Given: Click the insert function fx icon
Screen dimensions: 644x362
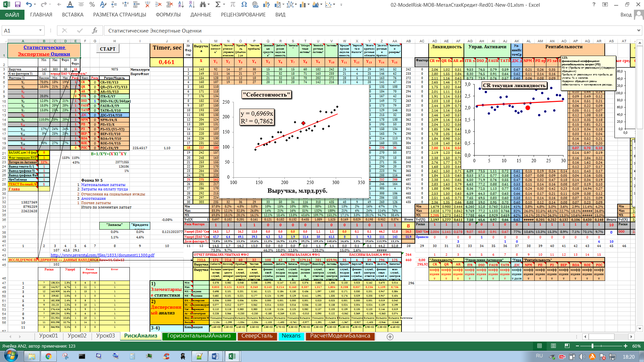Looking at the screenshot, I should point(95,31).
